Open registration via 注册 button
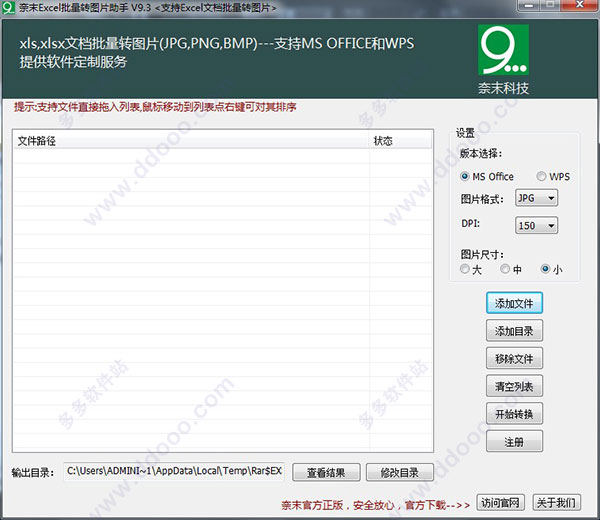This screenshot has height=520, width=600. point(514,442)
